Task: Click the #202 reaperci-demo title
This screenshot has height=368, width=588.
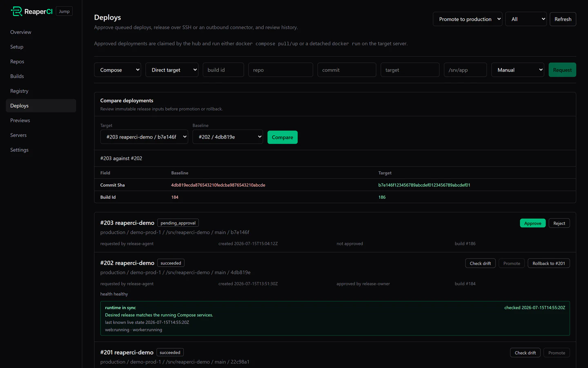Action: click(x=127, y=263)
